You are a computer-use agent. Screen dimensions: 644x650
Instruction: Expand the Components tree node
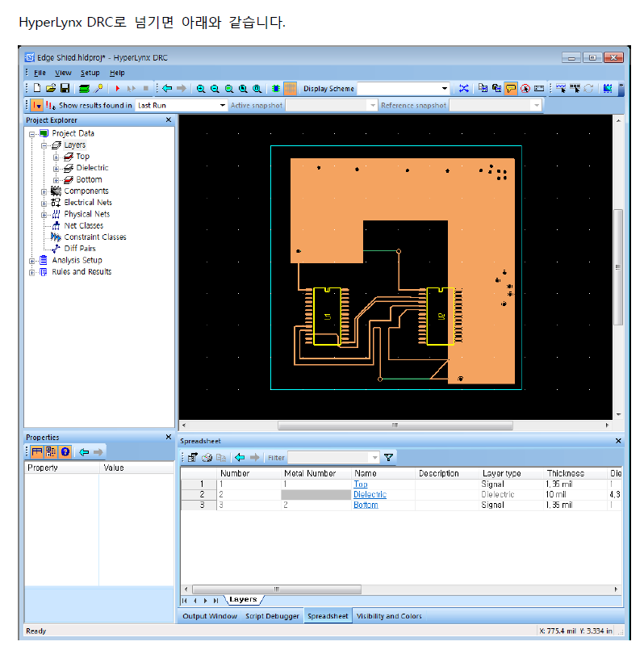[44, 191]
